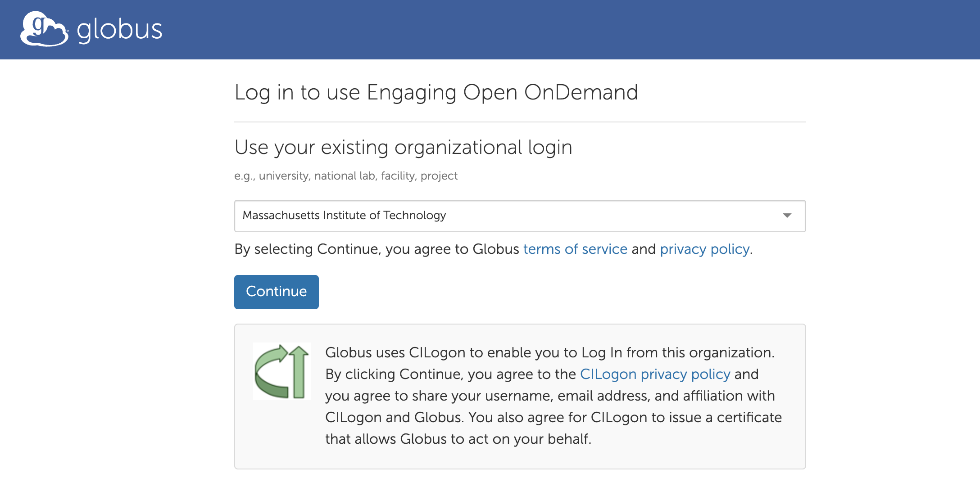
Task: Select Massachusetts Institute of Technology entry
Action: (344, 216)
